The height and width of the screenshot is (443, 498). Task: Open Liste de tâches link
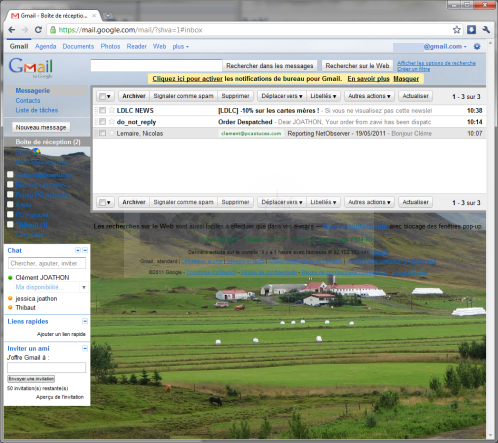point(37,110)
